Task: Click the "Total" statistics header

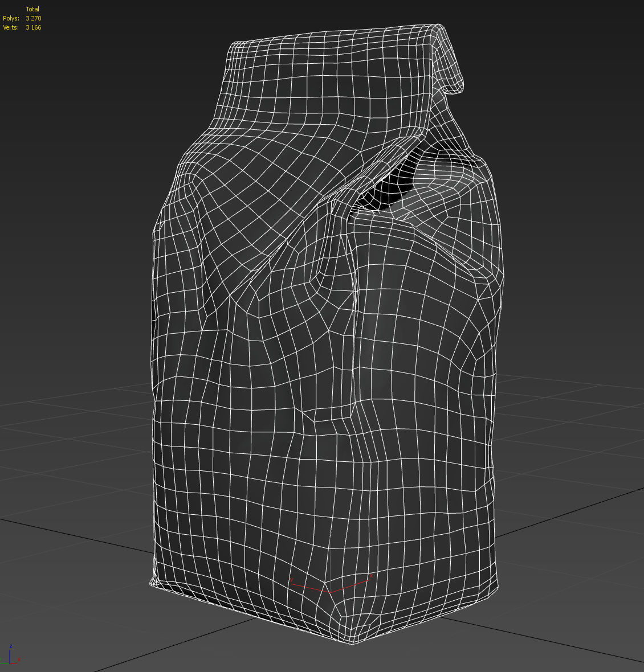Action: click(x=32, y=9)
